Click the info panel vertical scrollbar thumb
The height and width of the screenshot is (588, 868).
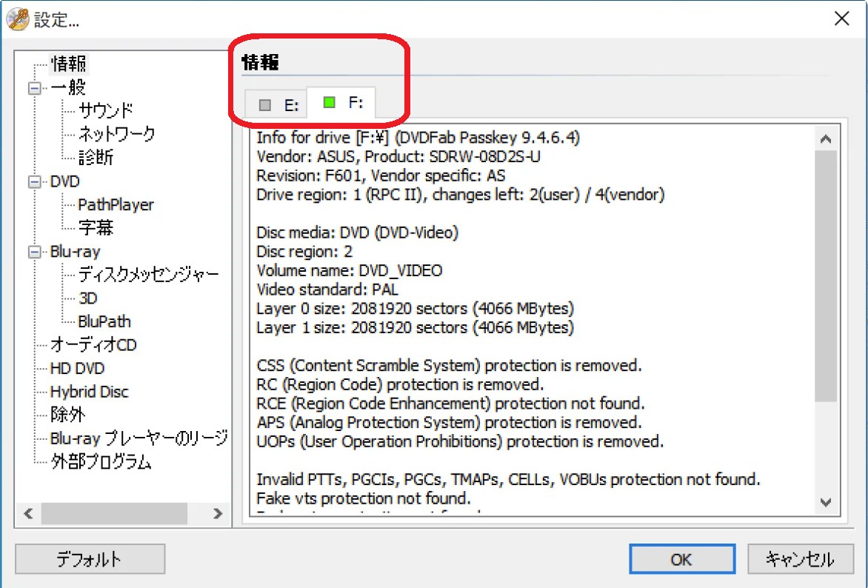[x=826, y=275]
